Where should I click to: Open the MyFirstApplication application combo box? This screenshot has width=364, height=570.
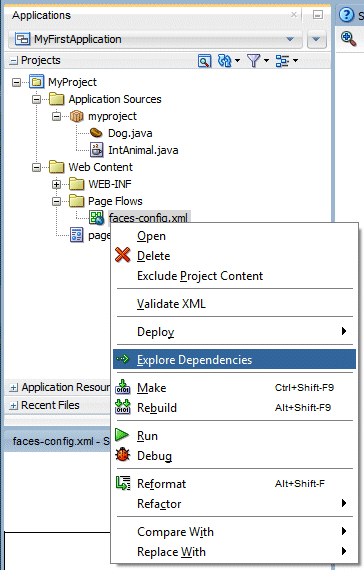coord(155,39)
